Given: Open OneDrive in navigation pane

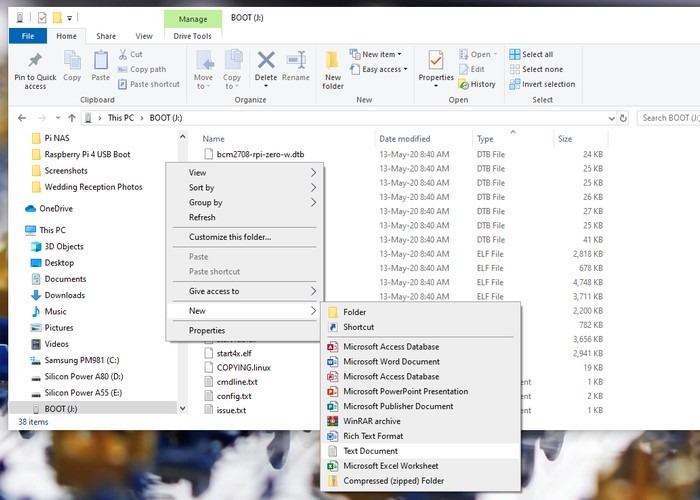Looking at the screenshot, I should click(55, 208).
